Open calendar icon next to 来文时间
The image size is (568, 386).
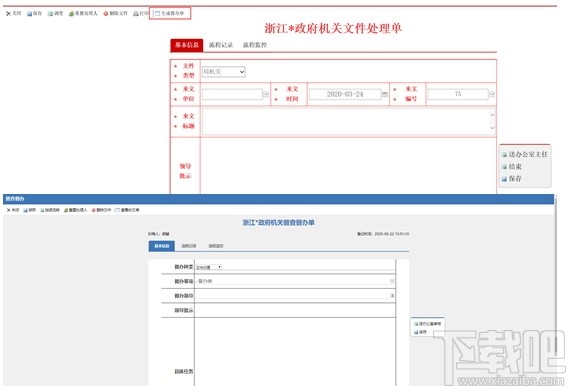coord(385,94)
